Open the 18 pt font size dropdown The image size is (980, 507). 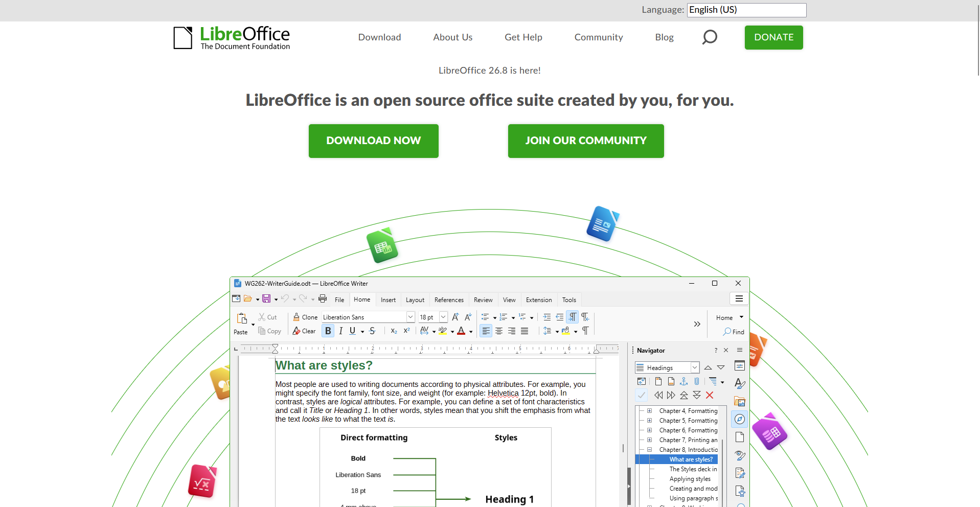coord(443,317)
